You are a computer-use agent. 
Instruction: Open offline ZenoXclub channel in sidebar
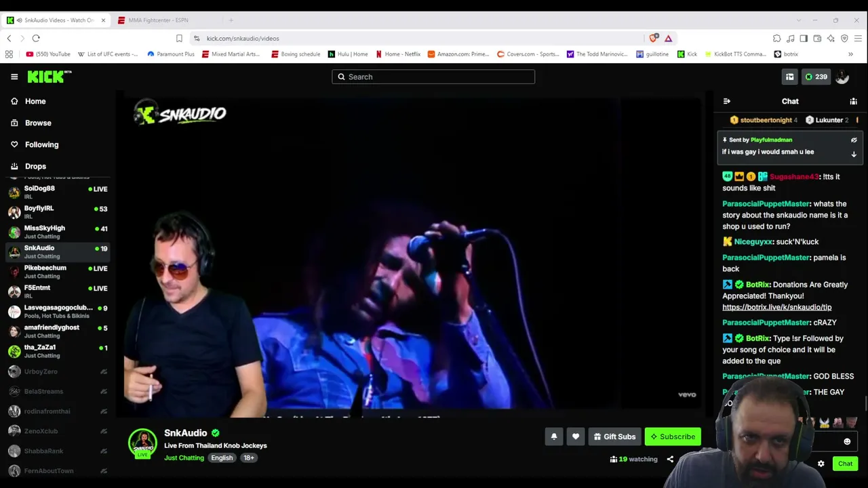click(58, 431)
